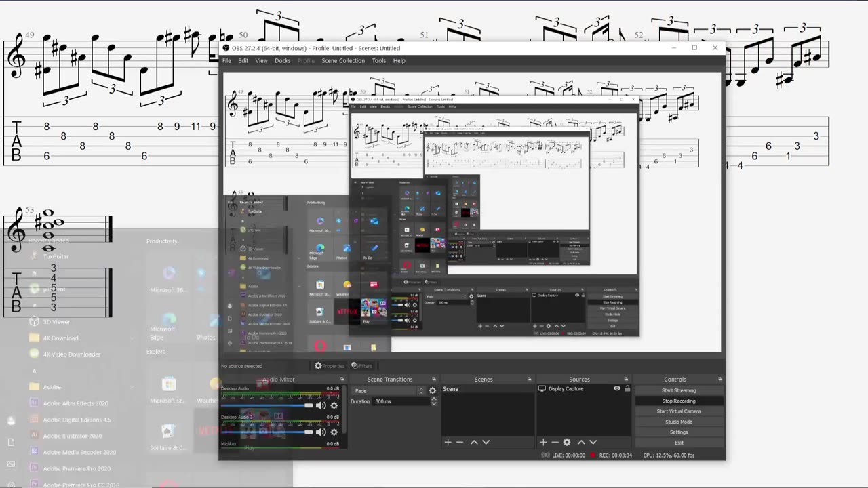Toggle lock on Display Capture source
Screen dimensions: 868x488
pyautogui.click(x=627, y=389)
